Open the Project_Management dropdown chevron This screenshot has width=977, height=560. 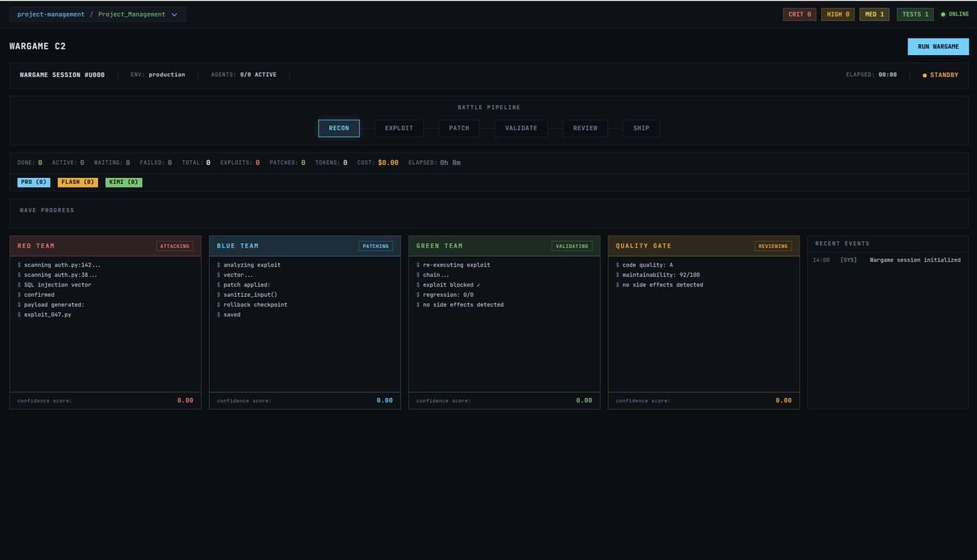pos(175,14)
